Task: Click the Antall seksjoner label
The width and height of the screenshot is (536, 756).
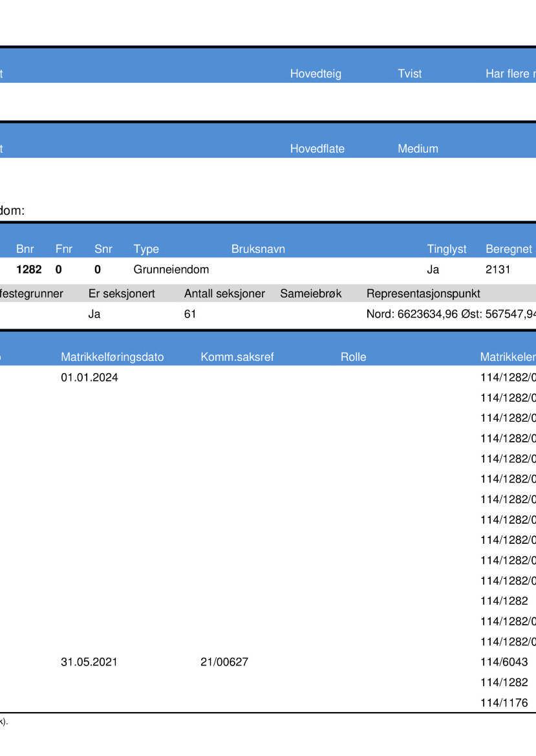Action: (x=224, y=294)
